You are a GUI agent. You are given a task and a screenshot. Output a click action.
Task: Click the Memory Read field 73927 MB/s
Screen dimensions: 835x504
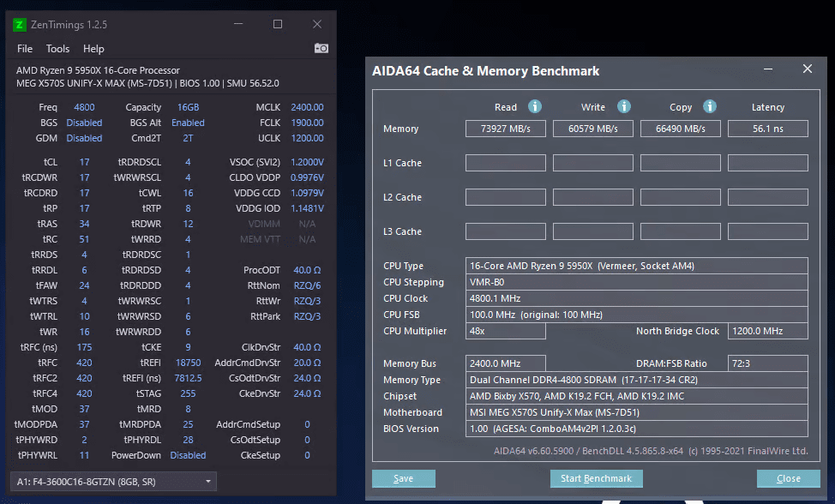(505, 129)
